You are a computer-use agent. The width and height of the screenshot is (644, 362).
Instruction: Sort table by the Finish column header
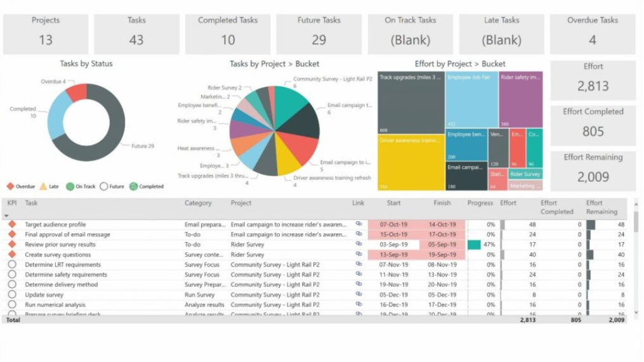pyautogui.click(x=442, y=204)
